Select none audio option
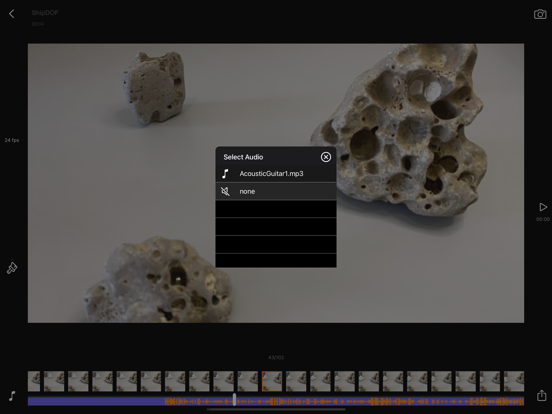The image size is (552, 414). point(276,192)
